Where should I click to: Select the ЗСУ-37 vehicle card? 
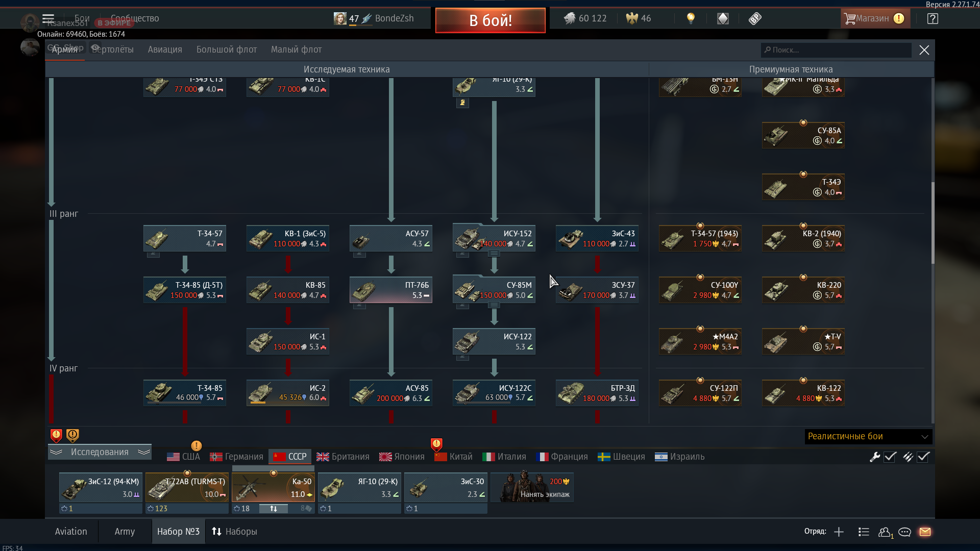tap(597, 290)
